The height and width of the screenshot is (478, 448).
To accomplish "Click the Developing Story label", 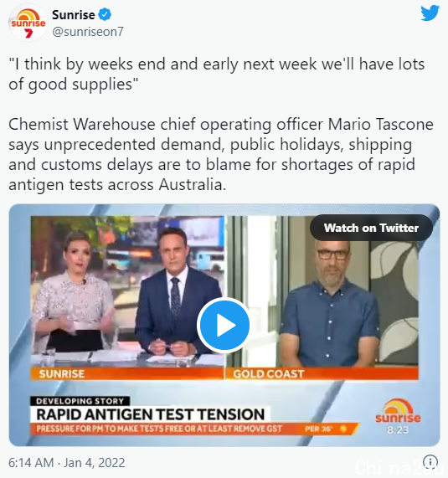I will pos(80,401).
